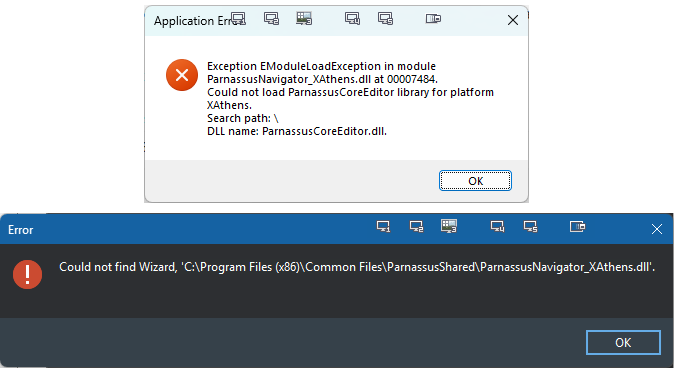Close the dark Error dialog with X

657,229
